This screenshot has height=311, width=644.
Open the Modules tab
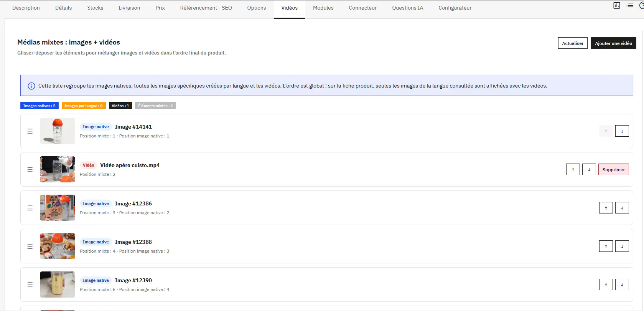pos(323,8)
